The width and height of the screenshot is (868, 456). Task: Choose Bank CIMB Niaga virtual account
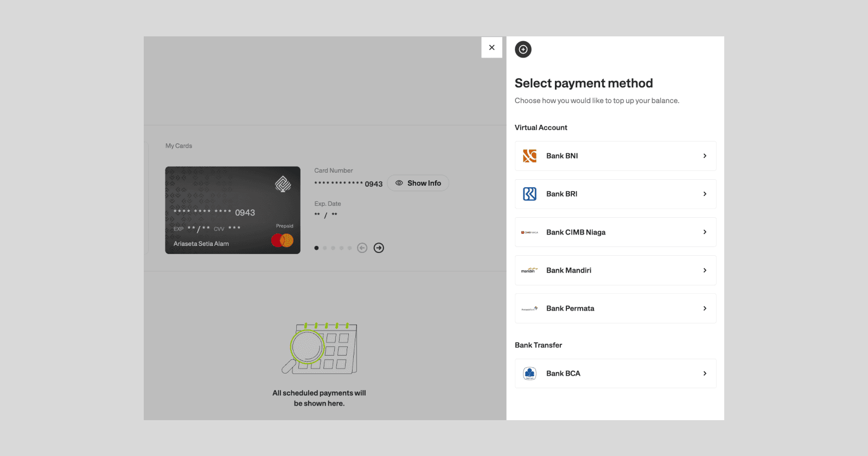click(x=615, y=232)
